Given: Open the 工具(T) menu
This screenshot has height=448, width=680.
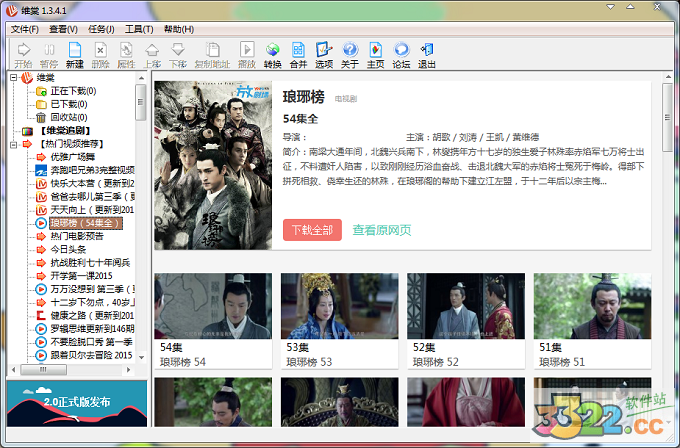Looking at the screenshot, I should point(139,29).
